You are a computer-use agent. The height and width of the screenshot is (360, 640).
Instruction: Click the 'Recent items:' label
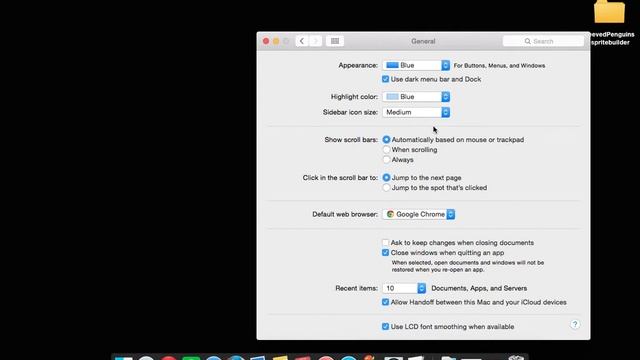coord(357,288)
